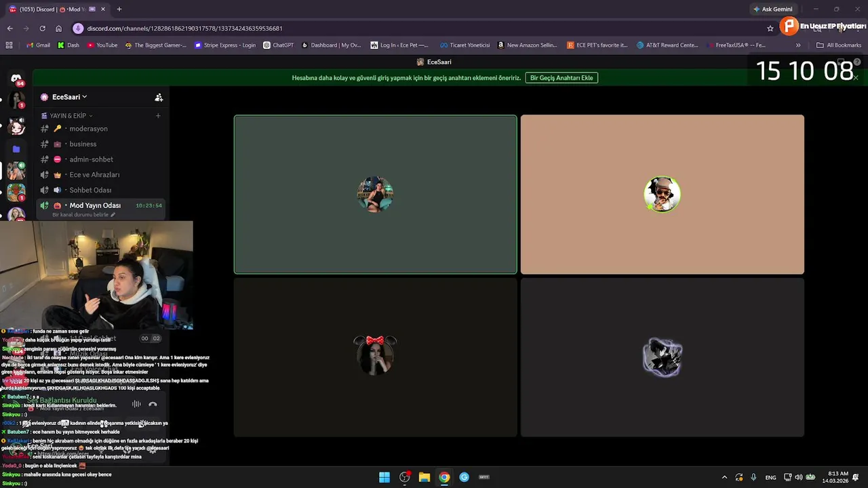The width and height of the screenshot is (868, 488).
Task: Show more bookmarks with the chevron
Action: coord(798,45)
